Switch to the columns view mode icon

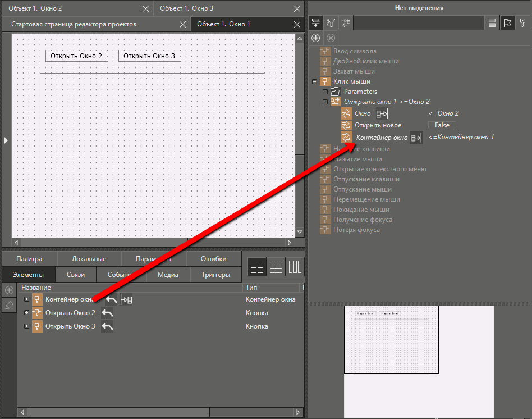pyautogui.click(x=295, y=267)
